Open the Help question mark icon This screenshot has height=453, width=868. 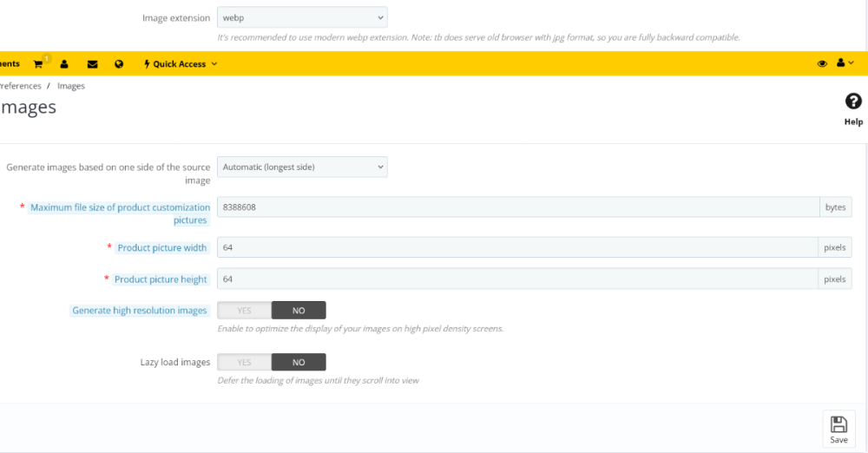[x=853, y=102]
